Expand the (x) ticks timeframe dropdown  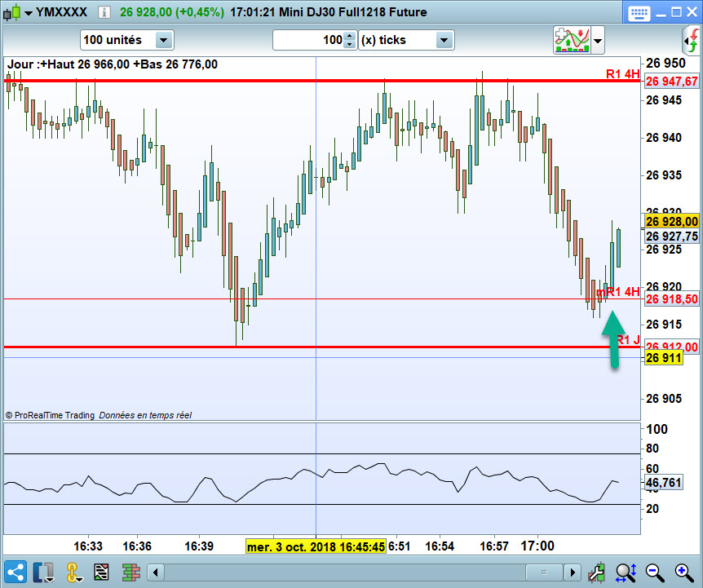tap(444, 40)
